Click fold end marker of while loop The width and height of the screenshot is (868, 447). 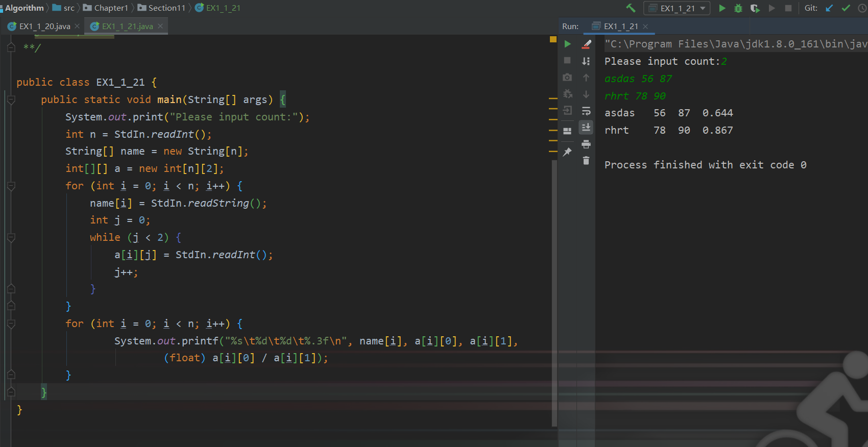point(11,289)
